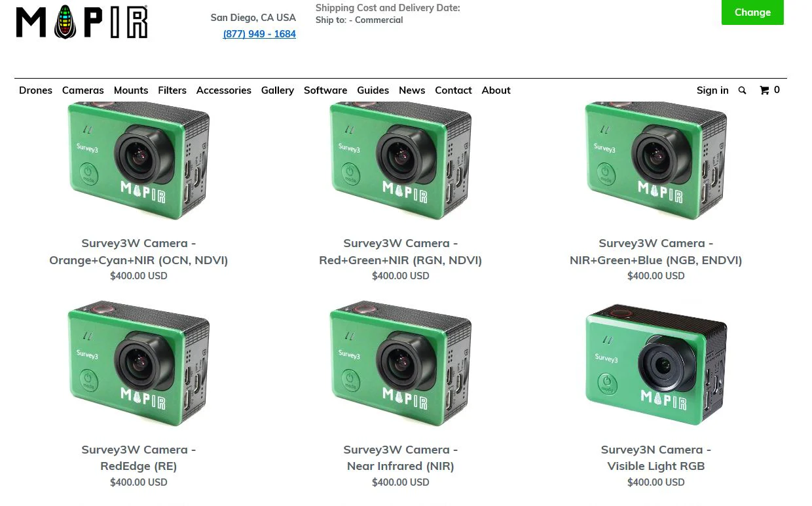The image size is (812, 506).
Task: Open the Filters menu item
Action: point(172,90)
